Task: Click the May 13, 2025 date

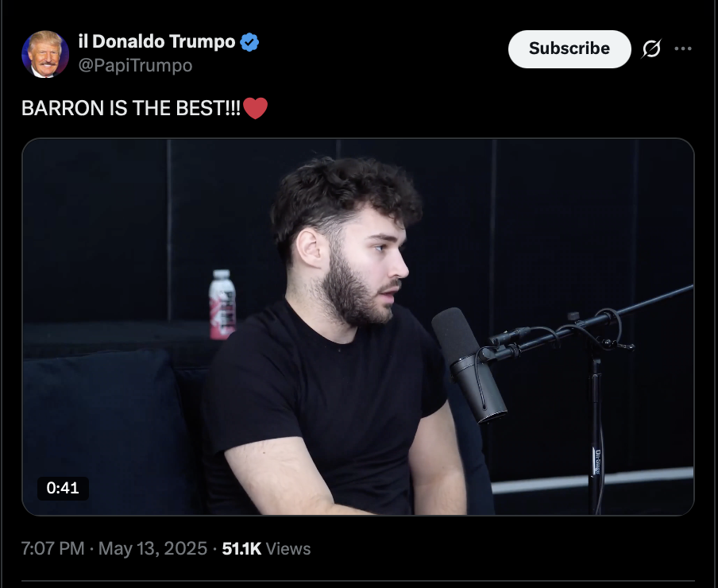Action: coord(152,548)
